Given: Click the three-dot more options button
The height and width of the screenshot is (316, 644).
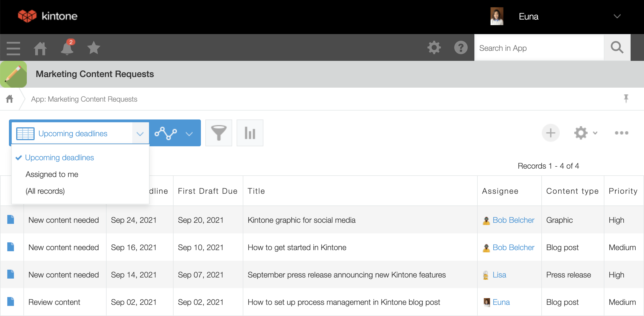Looking at the screenshot, I should [x=621, y=133].
